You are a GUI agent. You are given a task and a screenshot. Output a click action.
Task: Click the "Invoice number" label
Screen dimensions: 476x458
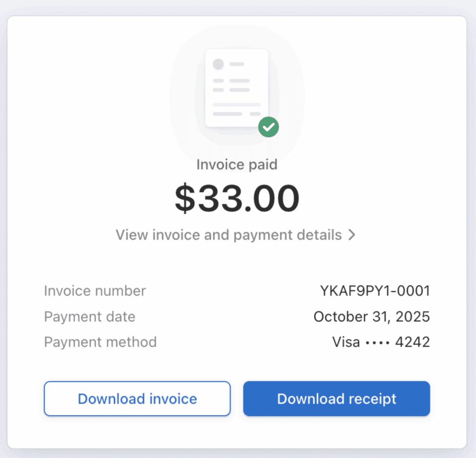(x=95, y=291)
